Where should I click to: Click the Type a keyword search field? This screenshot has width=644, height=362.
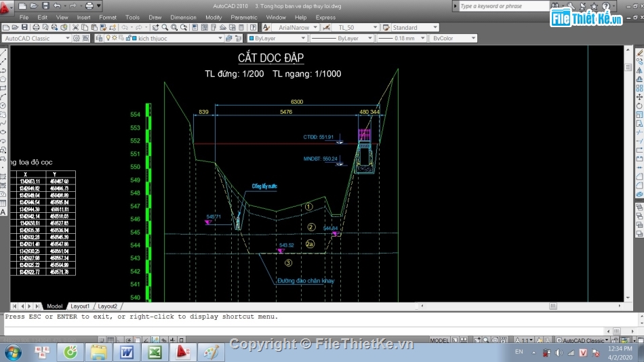point(504,5)
